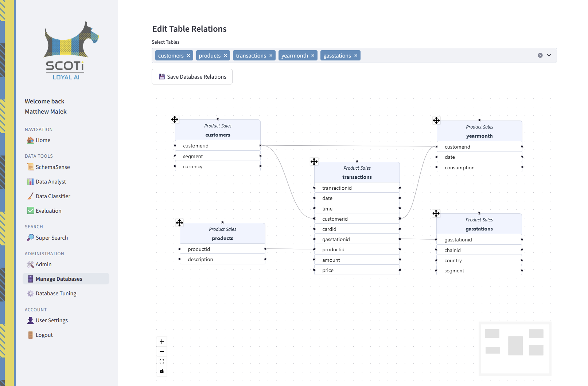Click the zoom out minus button
The width and height of the screenshot is (588, 386).
point(162,351)
